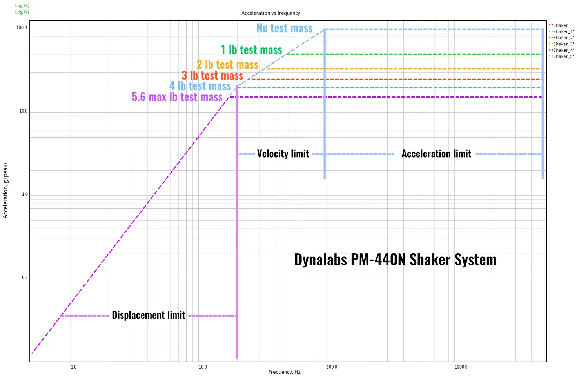Select the '1 lb test mass' label
The image size is (588, 378).
coord(251,50)
